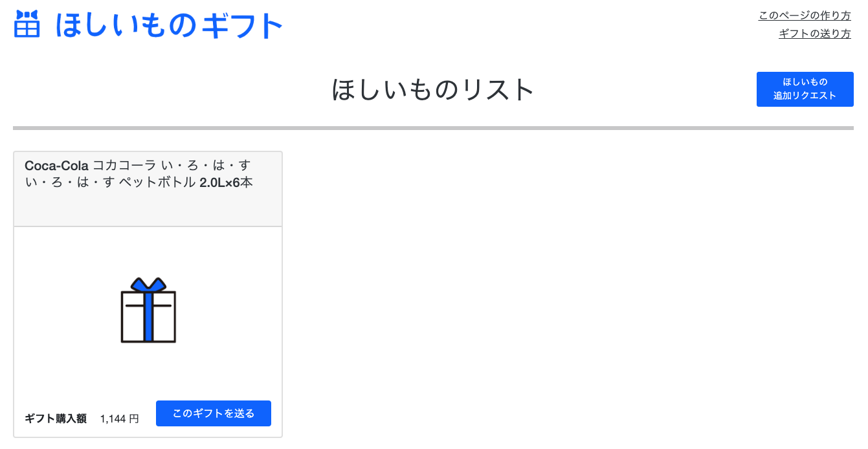The height and width of the screenshot is (449, 868).
Task: Click the empty gray area under product title
Action: pos(148,208)
